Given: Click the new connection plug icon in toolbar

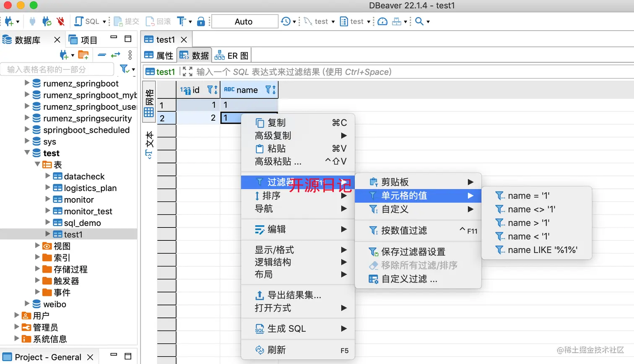Looking at the screenshot, I should coord(9,21).
